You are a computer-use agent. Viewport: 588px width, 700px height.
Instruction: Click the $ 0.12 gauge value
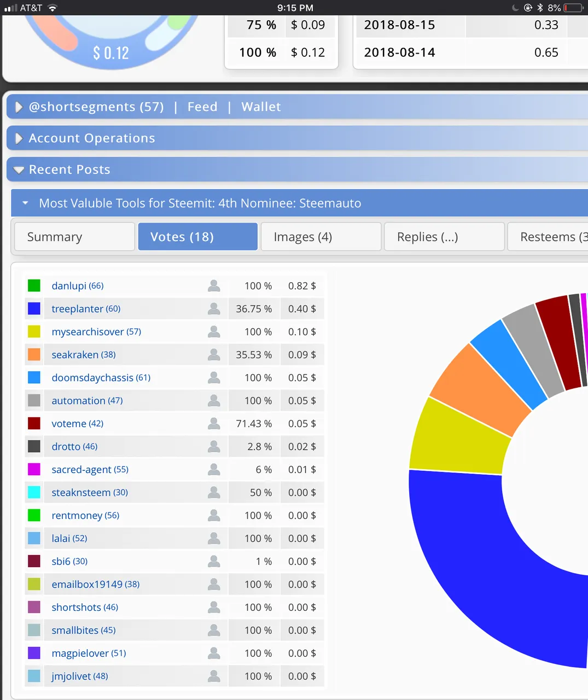point(111,53)
